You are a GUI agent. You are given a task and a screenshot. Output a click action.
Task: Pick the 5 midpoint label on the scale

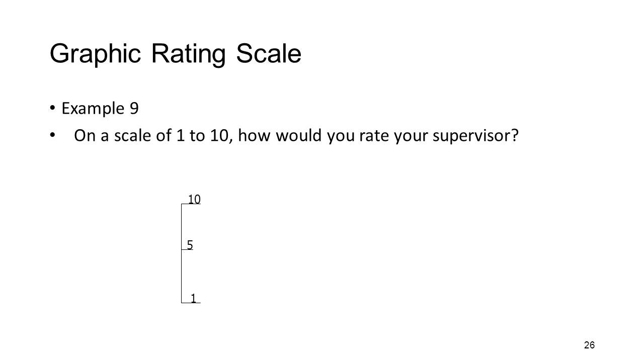190,245
